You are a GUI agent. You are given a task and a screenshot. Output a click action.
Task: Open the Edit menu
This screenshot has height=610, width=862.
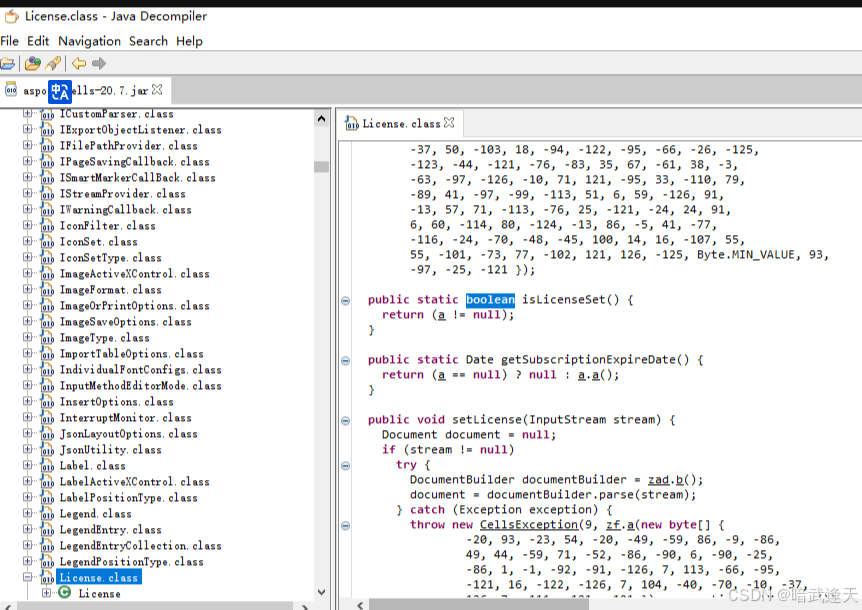click(x=38, y=41)
